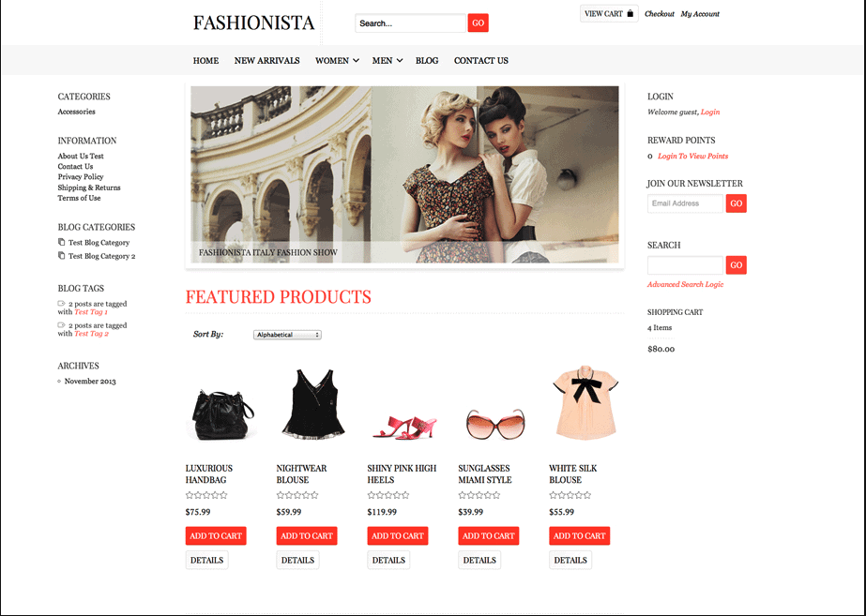The width and height of the screenshot is (866, 616).
Task: Add Shiny Pink High Heels to cart
Action: [x=398, y=536]
